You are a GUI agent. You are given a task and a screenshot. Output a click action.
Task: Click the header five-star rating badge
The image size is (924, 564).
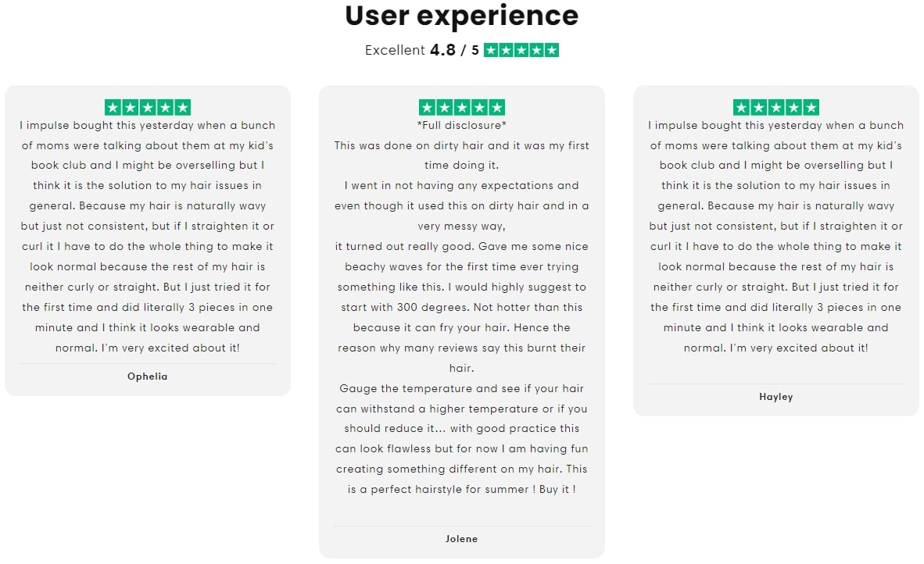[x=521, y=50]
